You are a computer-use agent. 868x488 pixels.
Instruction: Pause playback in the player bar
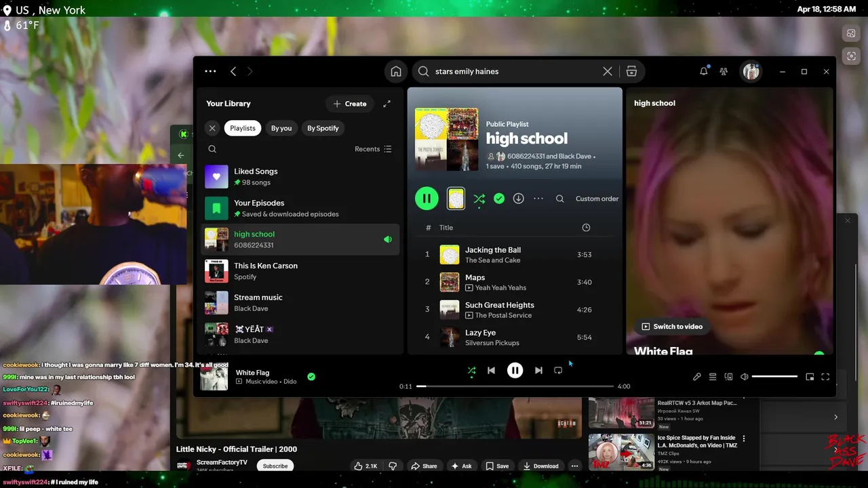click(515, 370)
